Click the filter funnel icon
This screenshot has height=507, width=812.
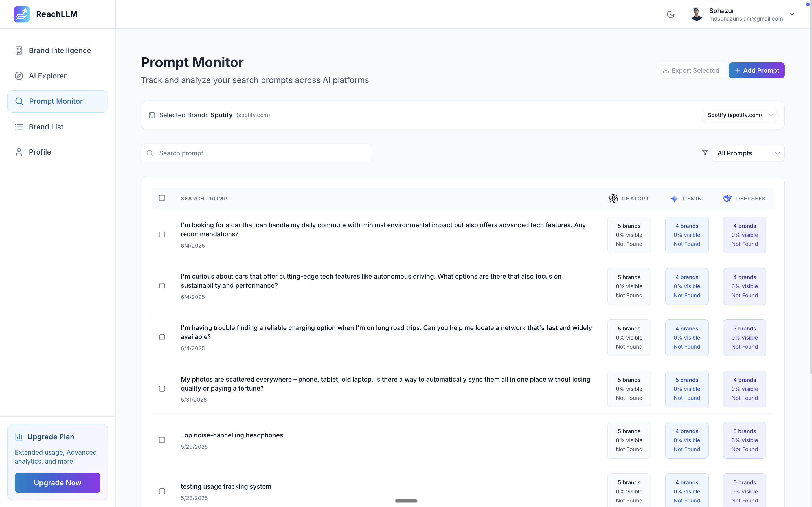(x=705, y=153)
